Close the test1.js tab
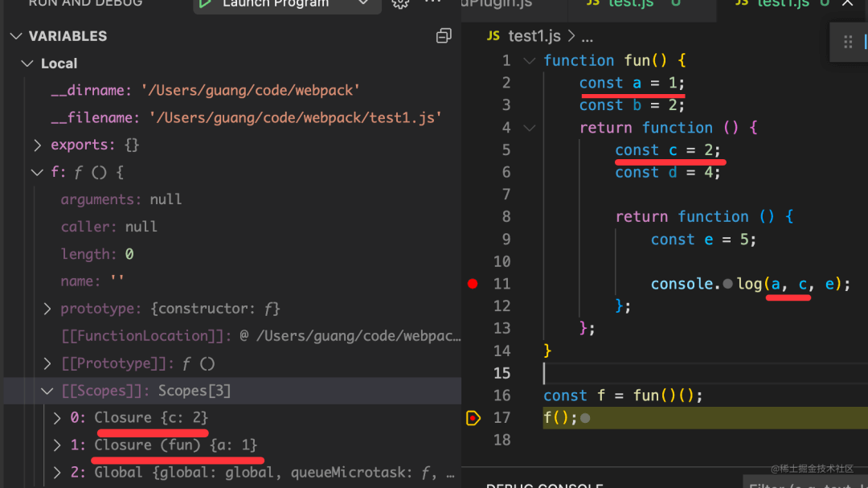This screenshot has height=488, width=868. [x=848, y=2]
